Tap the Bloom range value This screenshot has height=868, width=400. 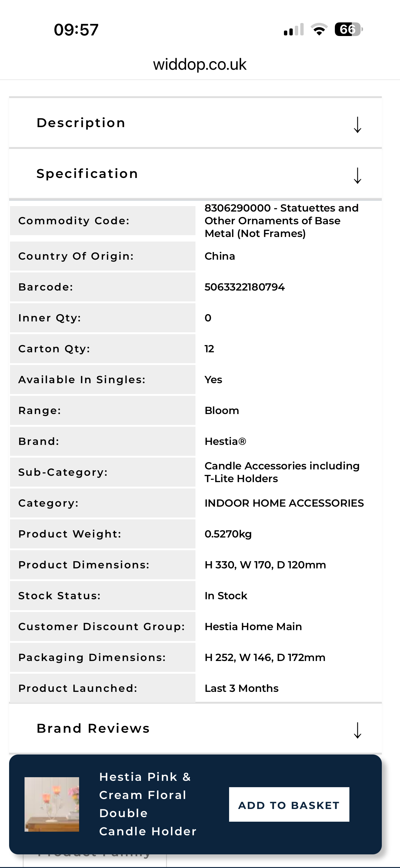(222, 410)
